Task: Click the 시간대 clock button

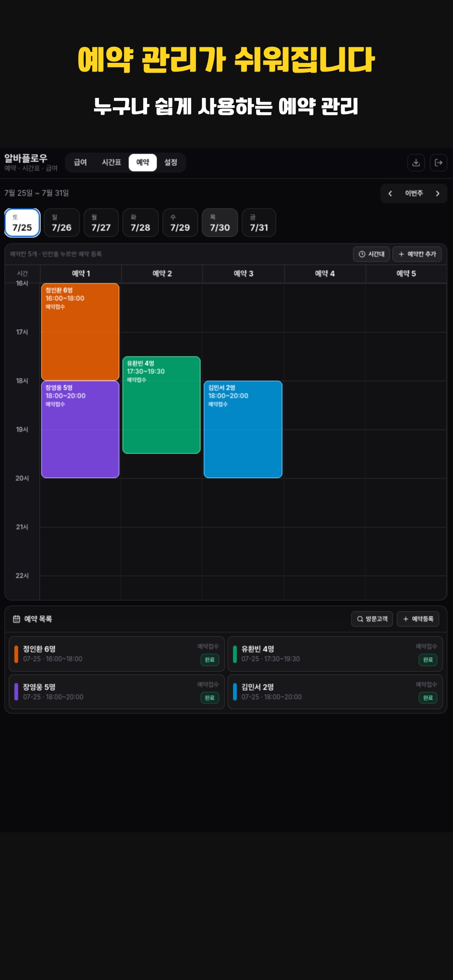Action: pos(371,254)
